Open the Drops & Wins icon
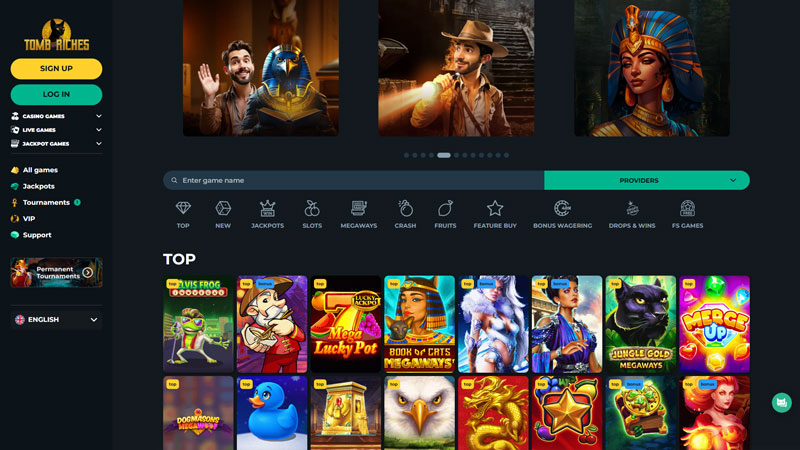Image resolution: width=800 pixels, height=450 pixels. [632, 209]
